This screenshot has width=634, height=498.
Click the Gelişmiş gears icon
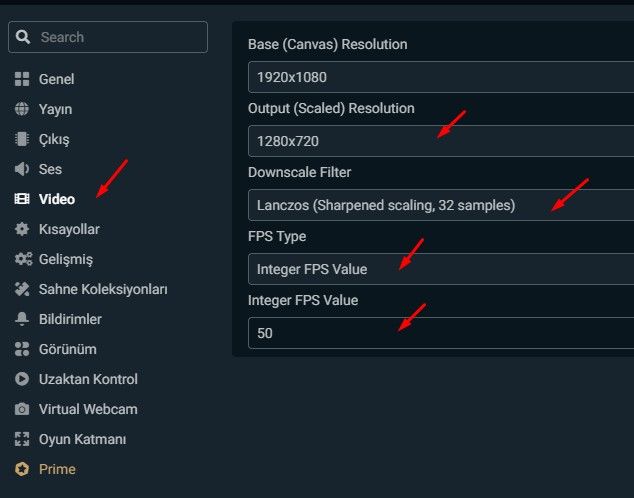pos(22,259)
